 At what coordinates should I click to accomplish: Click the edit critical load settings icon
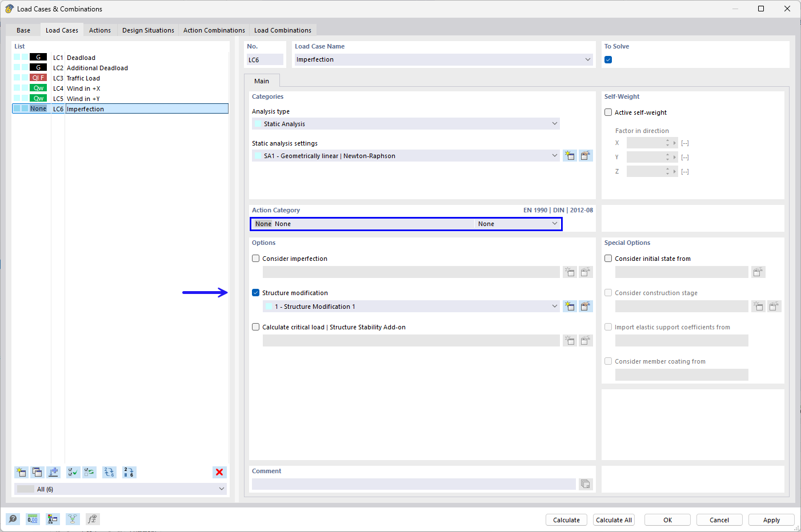pos(586,341)
